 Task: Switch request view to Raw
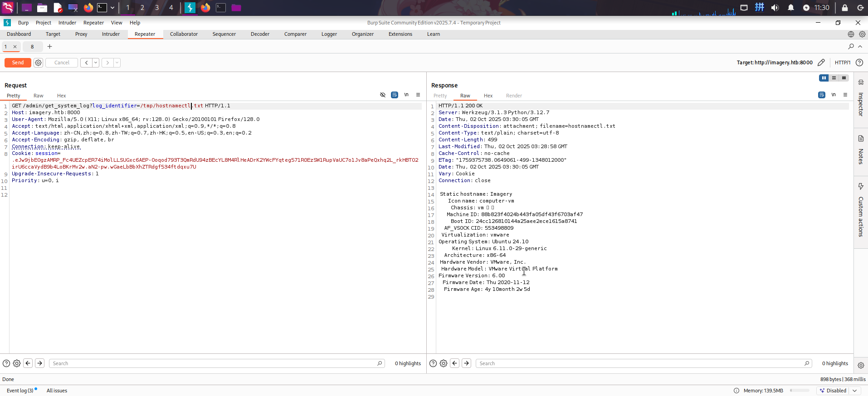pyautogui.click(x=39, y=96)
